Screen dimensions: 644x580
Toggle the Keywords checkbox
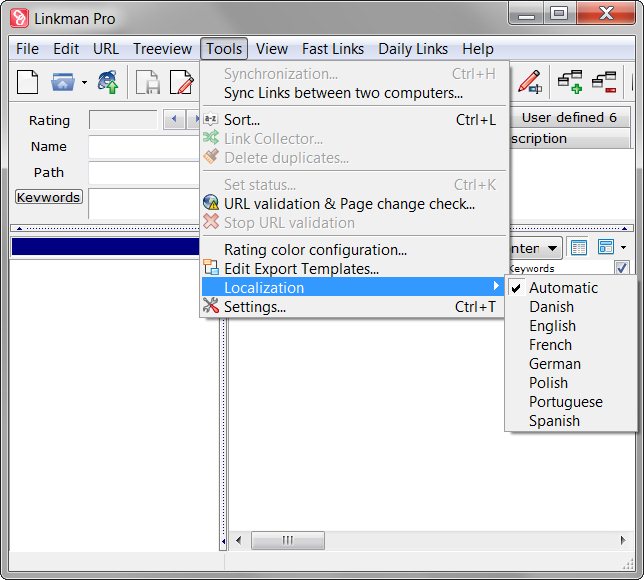(x=622, y=268)
